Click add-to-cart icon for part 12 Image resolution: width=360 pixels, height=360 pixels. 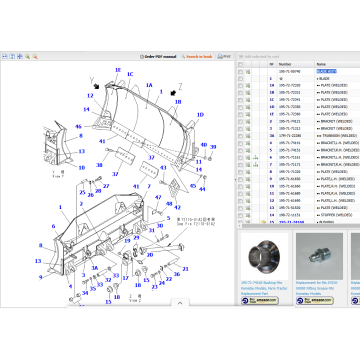248,201
